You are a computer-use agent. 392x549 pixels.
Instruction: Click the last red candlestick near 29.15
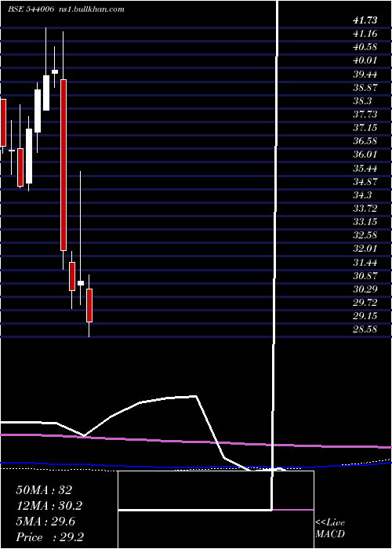pyautogui.click(x=89, y=305)
